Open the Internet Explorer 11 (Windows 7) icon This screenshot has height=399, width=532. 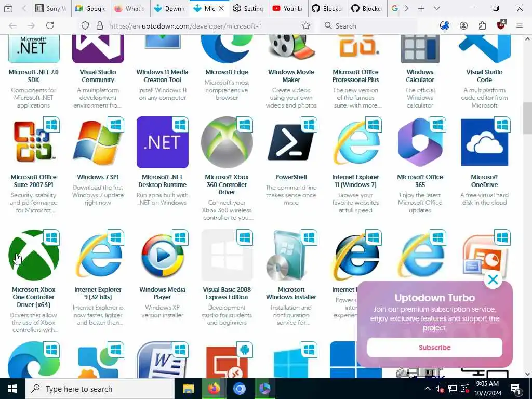click(x=355, y=142)
